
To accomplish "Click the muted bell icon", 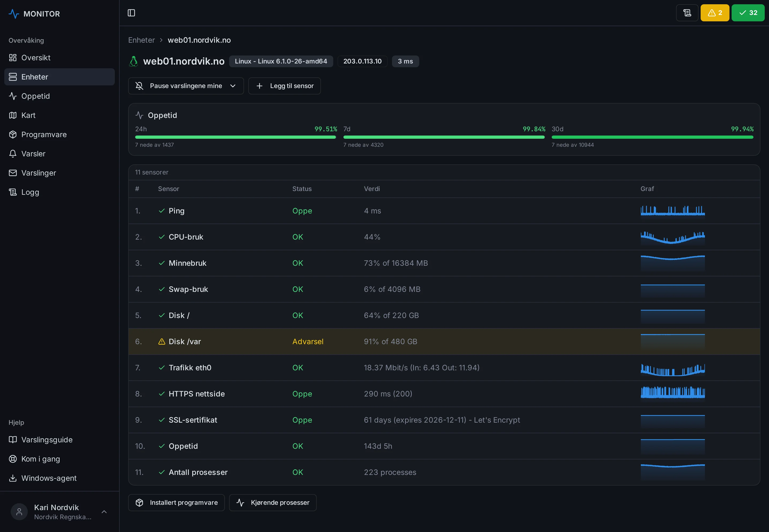I will pos(139,86).
